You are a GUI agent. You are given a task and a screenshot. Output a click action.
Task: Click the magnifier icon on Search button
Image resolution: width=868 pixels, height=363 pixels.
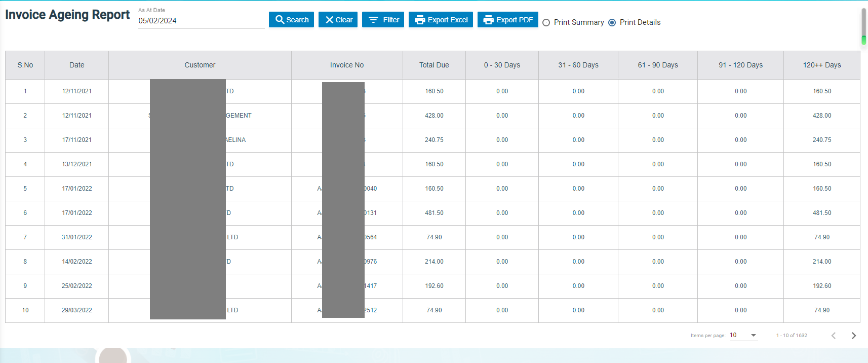tap(280, 20)
